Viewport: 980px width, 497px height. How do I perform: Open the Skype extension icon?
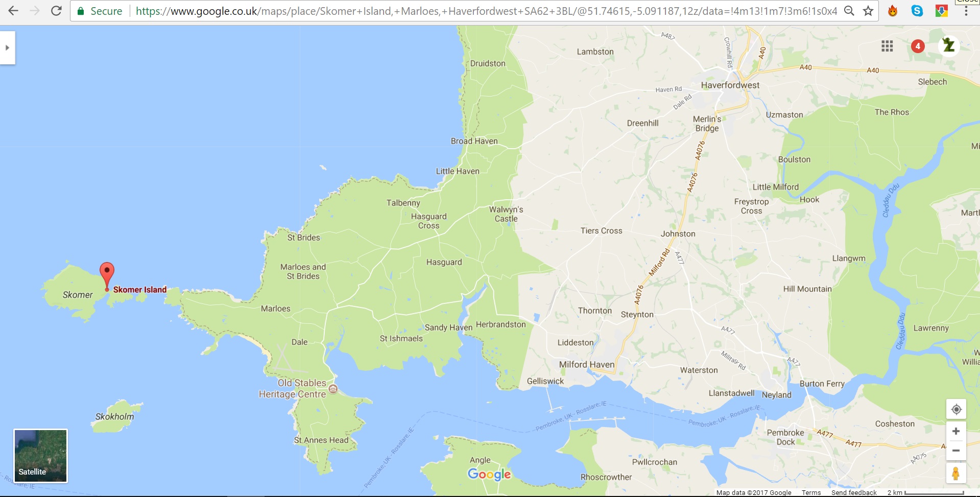click(917, 11)
